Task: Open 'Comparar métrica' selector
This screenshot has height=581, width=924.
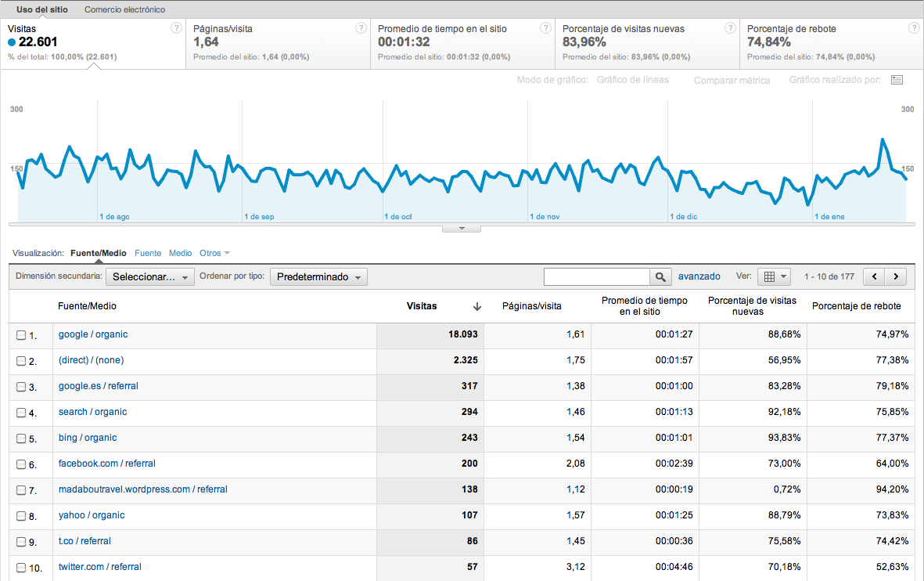Action: pyautogui.click(x=732, y=80)
